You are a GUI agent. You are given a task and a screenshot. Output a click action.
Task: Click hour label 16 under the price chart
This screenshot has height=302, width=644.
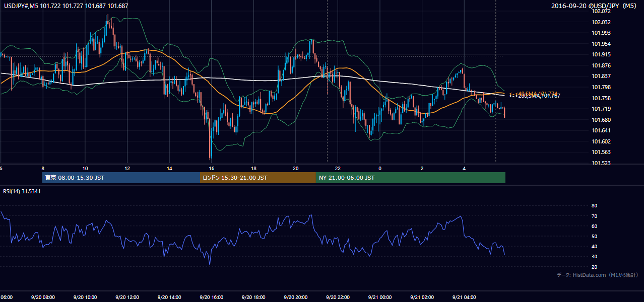tap(211, 169)
